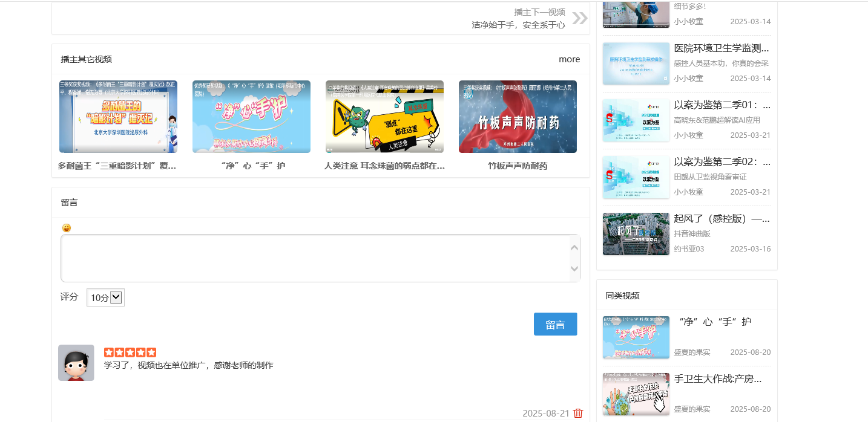Open the 竹板声声防耐药 video thumbnail

518,117
